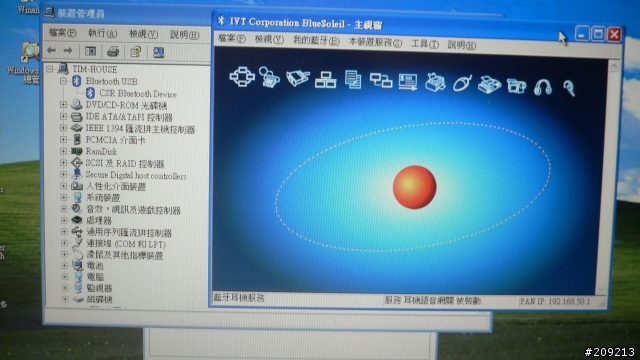Expand the 處理器 node

pyautogui.click(x=64, y=220)
